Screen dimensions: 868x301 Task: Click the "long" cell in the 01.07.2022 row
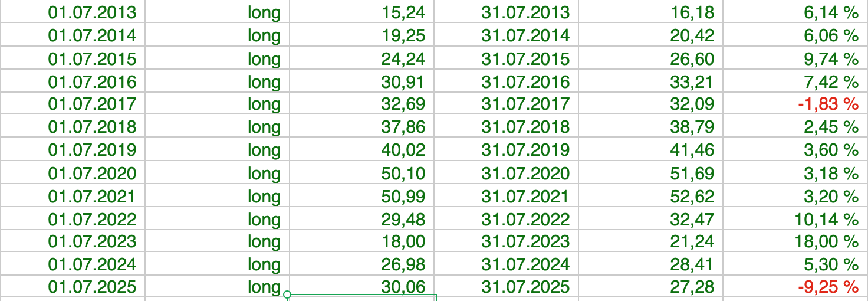coord(264,220)
